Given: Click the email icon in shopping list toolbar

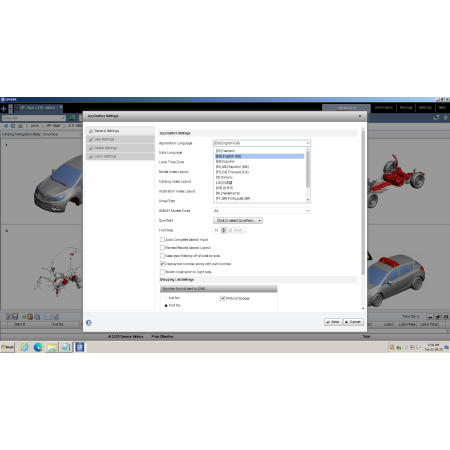Looking at the screenshot, I should 47,317.
